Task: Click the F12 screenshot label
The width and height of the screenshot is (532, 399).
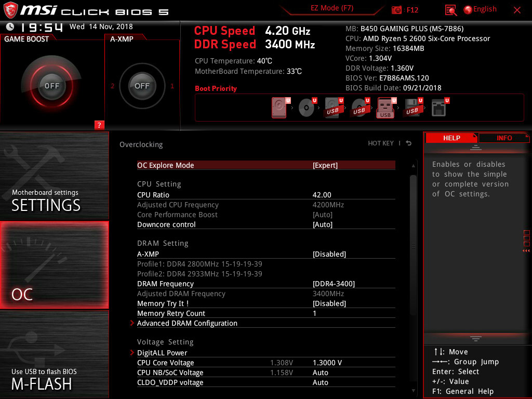Action: point(412,10)
